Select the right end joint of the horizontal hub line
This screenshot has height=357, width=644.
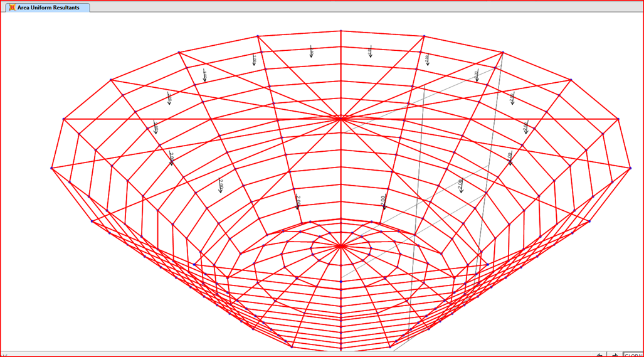tap(618, 119)
